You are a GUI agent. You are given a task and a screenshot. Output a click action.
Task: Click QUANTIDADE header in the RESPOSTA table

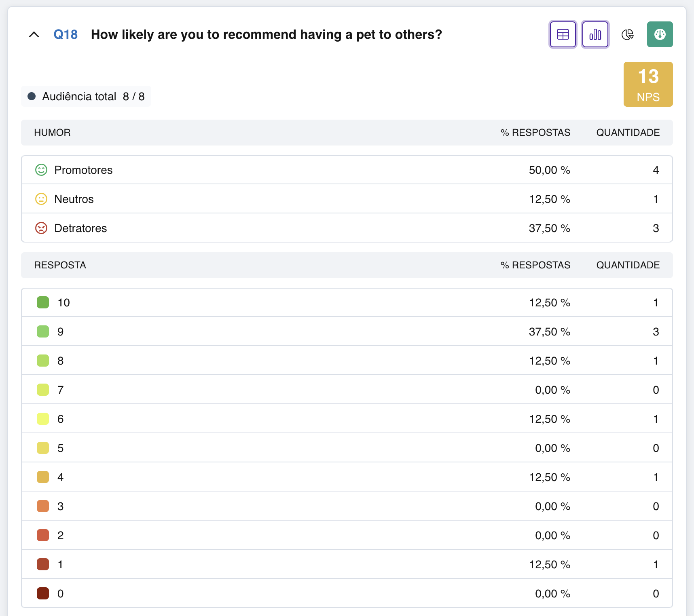coord(628,265)
